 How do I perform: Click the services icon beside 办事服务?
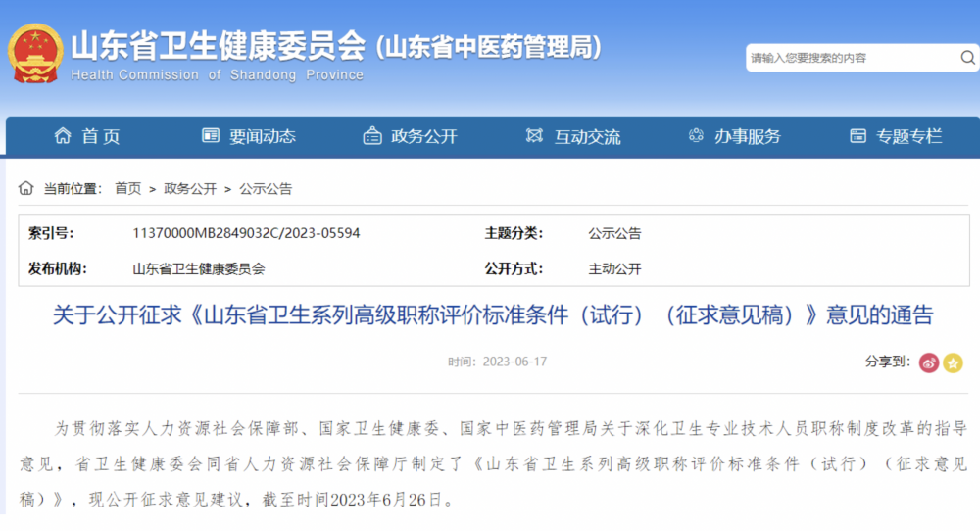(x=696, y=135)
